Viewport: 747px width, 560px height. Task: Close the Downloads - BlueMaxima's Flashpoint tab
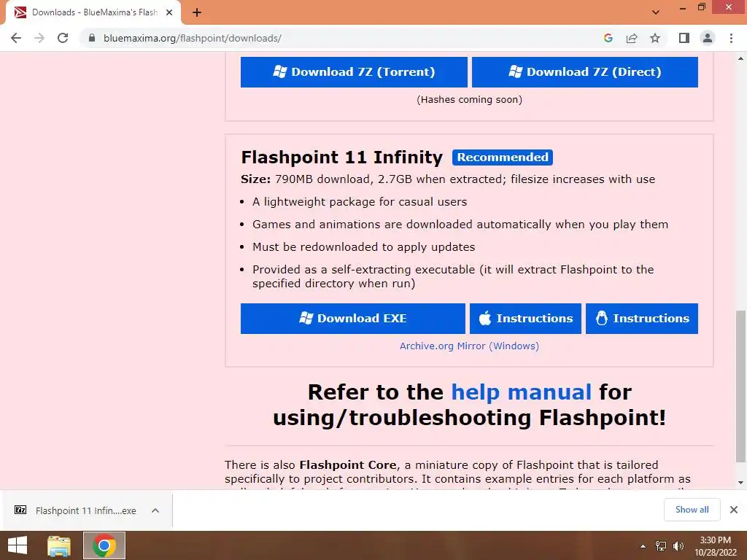click(169, 12)
